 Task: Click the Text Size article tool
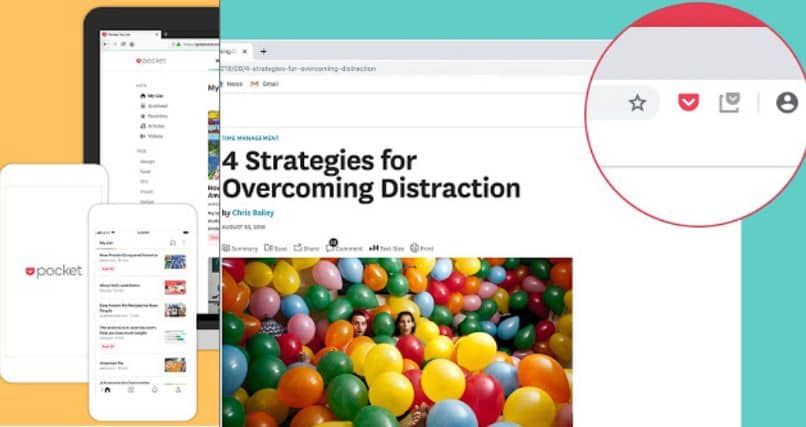click(x=386, y=248)
